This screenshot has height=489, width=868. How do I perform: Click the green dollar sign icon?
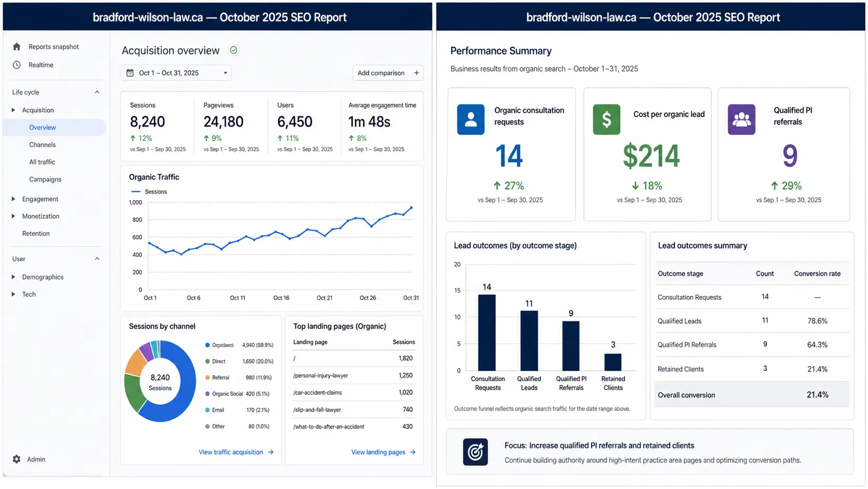[x=606, y=120]
